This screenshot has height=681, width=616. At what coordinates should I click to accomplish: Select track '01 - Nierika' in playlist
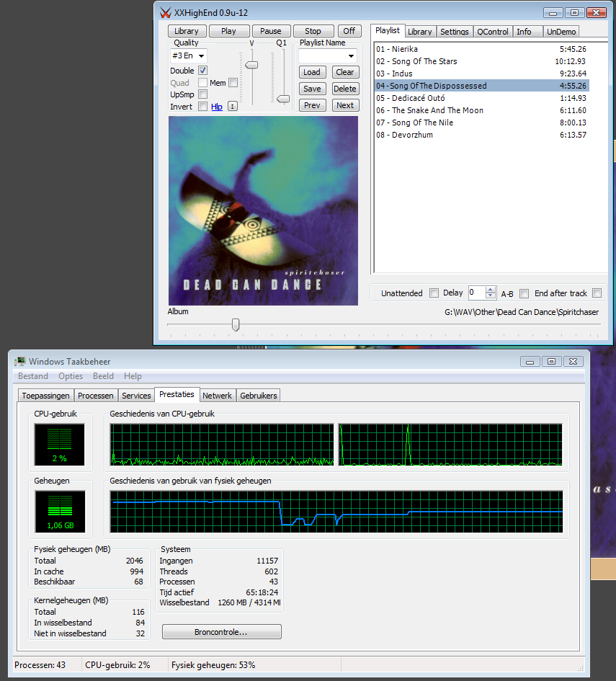(481, 49)
